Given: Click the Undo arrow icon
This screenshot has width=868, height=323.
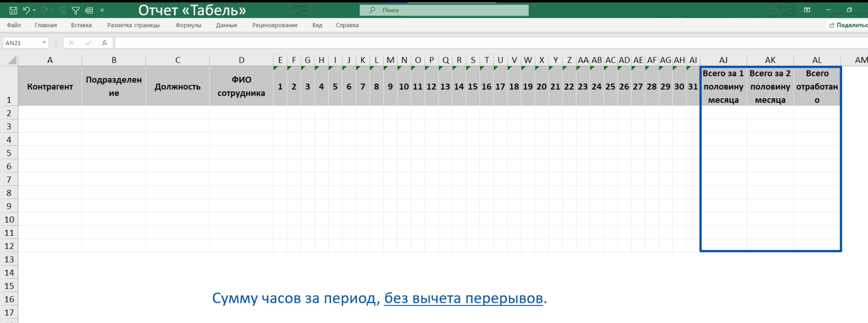Looking at the screenshot, I should (26, 10).
